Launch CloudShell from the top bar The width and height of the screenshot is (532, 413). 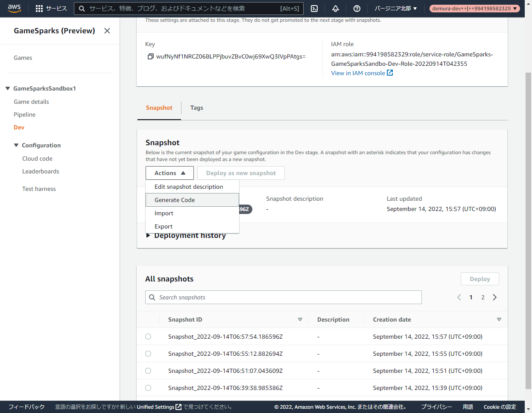[x=314, y=8]
